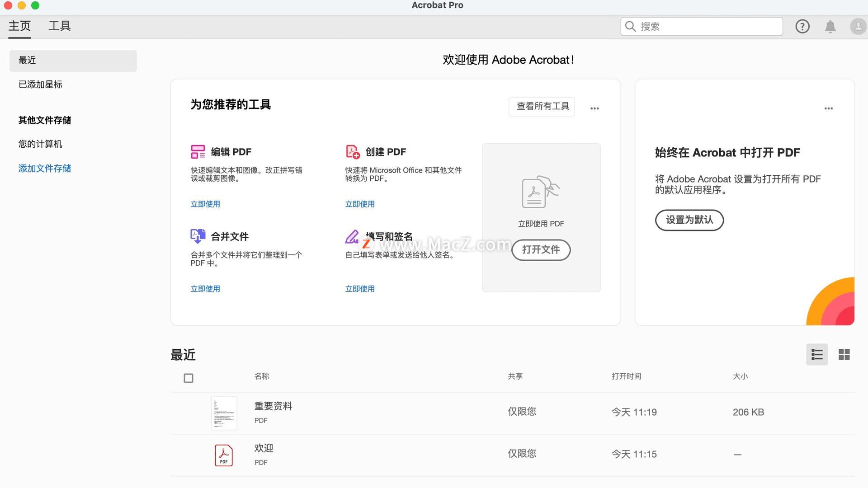The width and height of the screenshot is (868, 488).
Task: Click the 立即使用 PDF caption text
Action: pos(541,224)
